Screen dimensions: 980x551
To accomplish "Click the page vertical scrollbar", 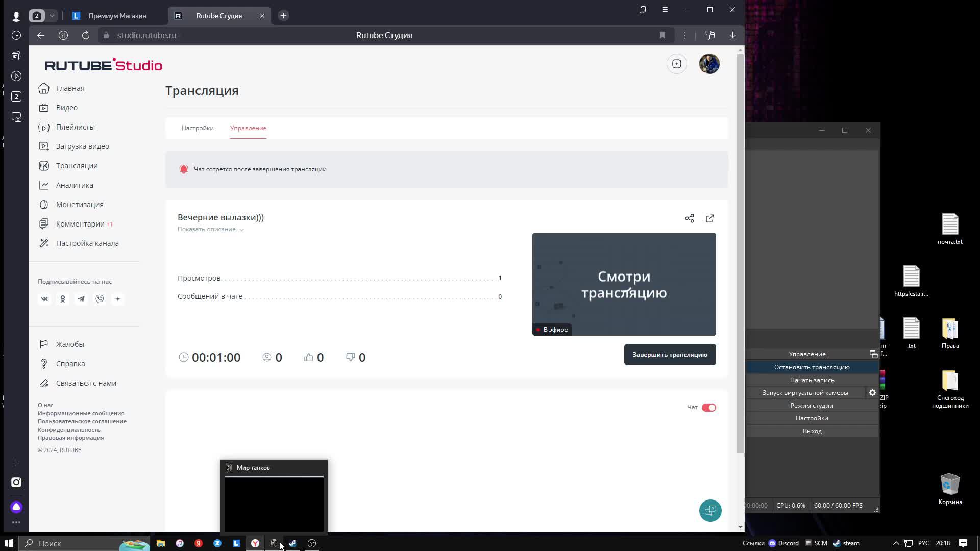I will pos(740,254).
